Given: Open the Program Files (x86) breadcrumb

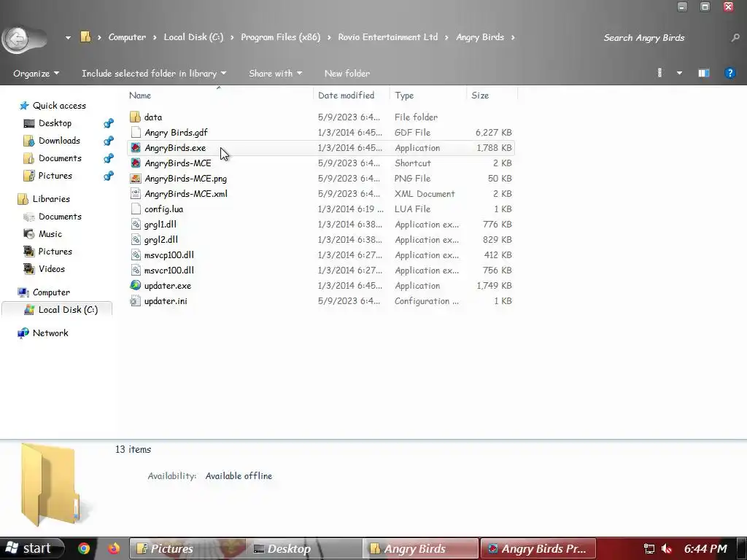Looking at the screenshot, I should 281,37.
